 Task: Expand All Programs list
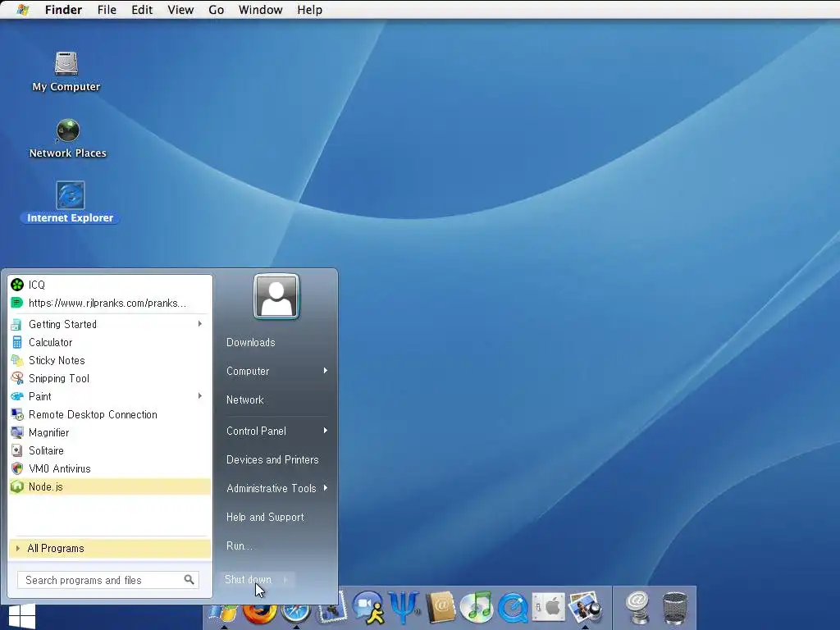(x=110, y=548)
